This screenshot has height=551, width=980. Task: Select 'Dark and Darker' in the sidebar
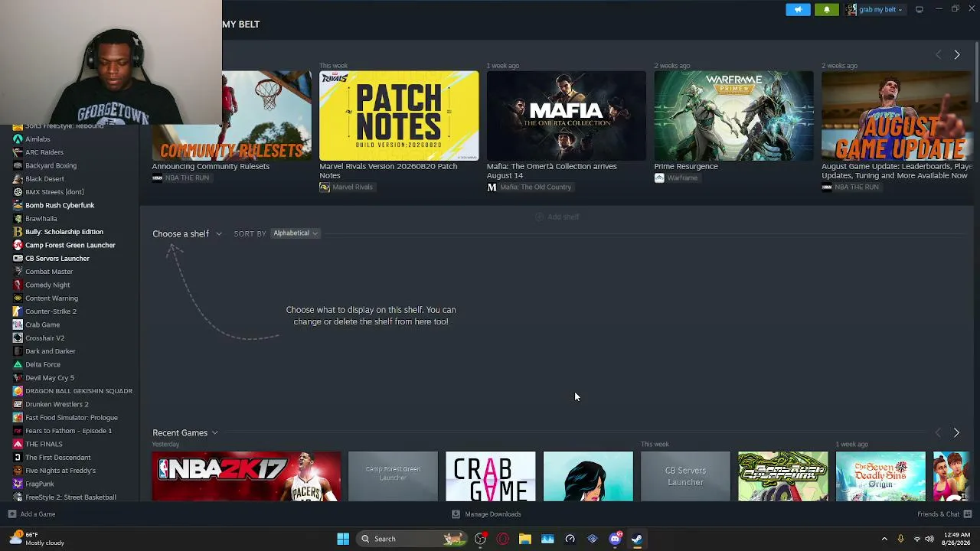(51, 351)
